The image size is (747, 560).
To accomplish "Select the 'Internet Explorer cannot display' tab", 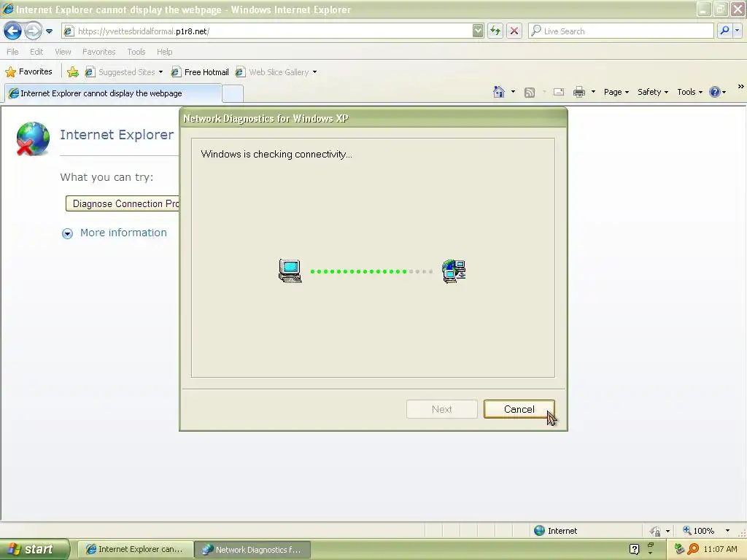I will click(113, 93).
